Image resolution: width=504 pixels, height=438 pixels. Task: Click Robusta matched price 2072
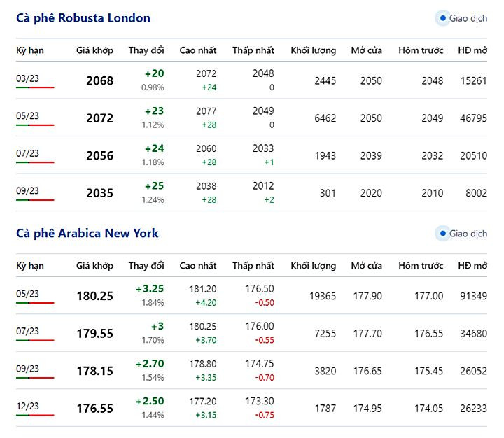pyautogui.click(x=100, y=118)
